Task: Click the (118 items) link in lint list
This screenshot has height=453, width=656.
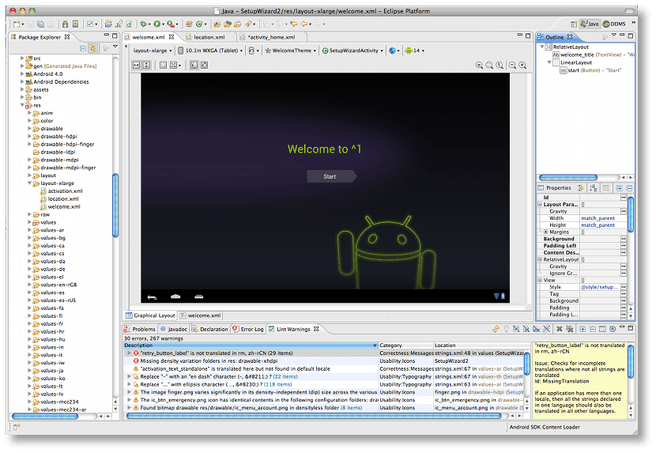Action: 278,384
